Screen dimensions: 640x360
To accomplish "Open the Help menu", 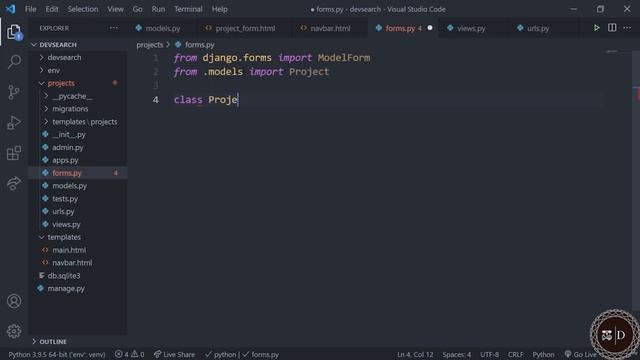I will [x=220, y=9].
